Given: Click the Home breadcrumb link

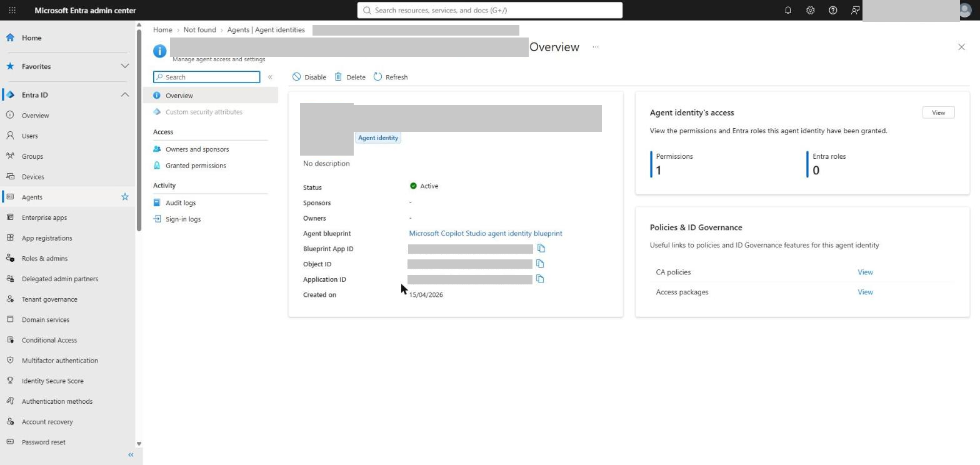Looking at the screenshot, I should pyautogui.click(x=162, y=30).
